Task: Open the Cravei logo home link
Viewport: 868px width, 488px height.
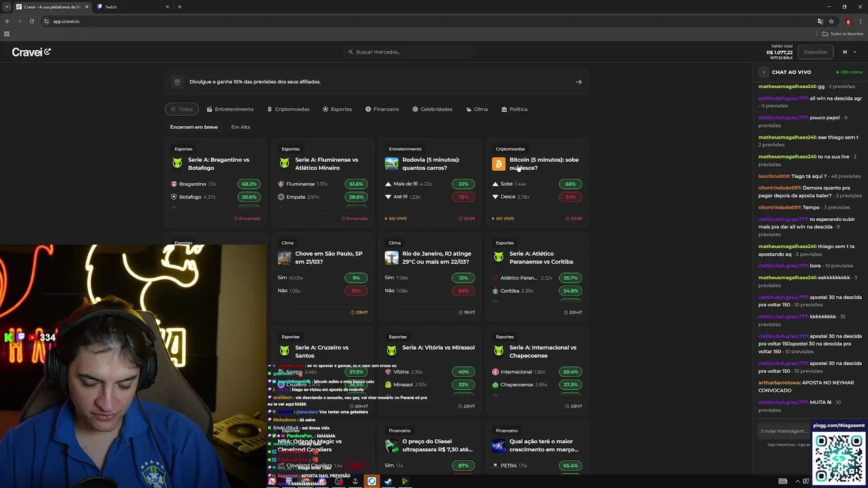Action: pyautogui.click(x=31, y=52)
